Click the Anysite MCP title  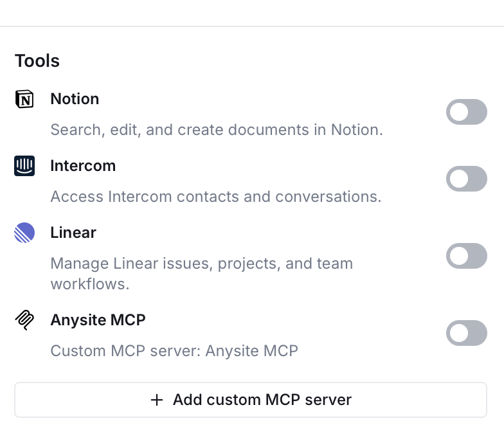pyautogui.click(x=98, y=320)
